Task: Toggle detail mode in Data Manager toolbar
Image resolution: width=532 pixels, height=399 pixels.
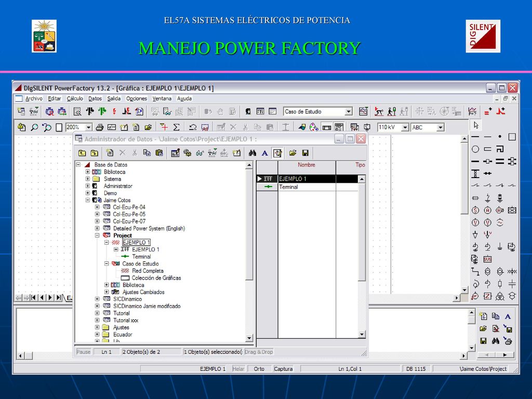Action: [277, 153]
